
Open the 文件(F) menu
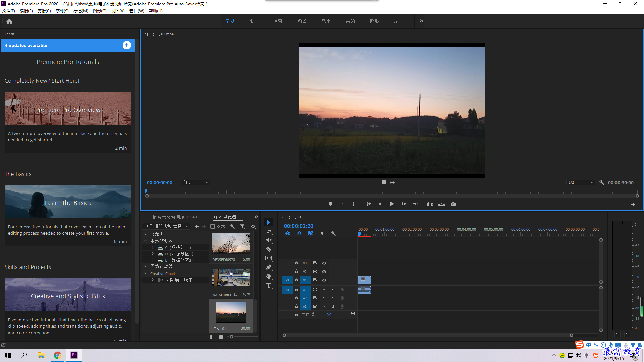pos(9,11)
